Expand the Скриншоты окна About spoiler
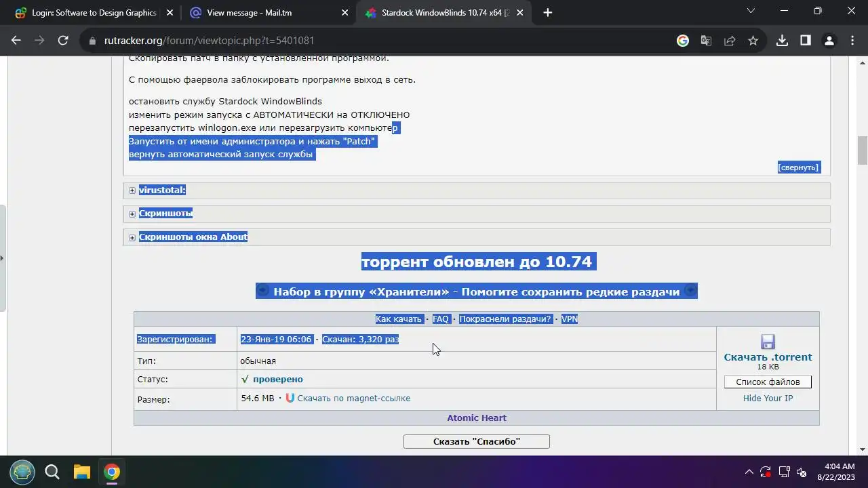Screen dimensions: 868x488 [193, 237]
